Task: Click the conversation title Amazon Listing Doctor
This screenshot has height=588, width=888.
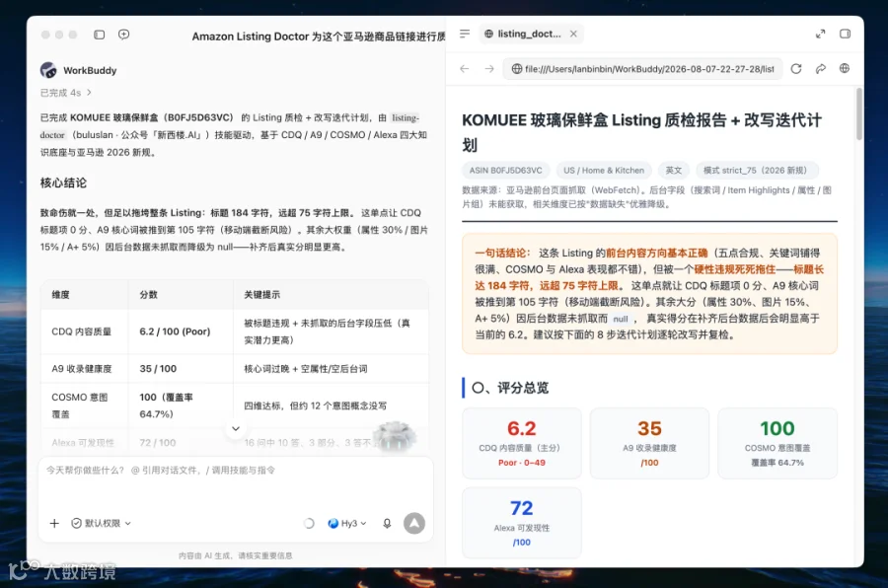Action: point(319,37)
